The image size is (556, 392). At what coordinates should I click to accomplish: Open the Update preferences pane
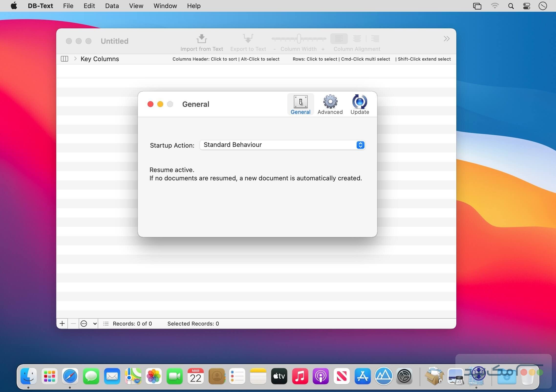(359, 104)
